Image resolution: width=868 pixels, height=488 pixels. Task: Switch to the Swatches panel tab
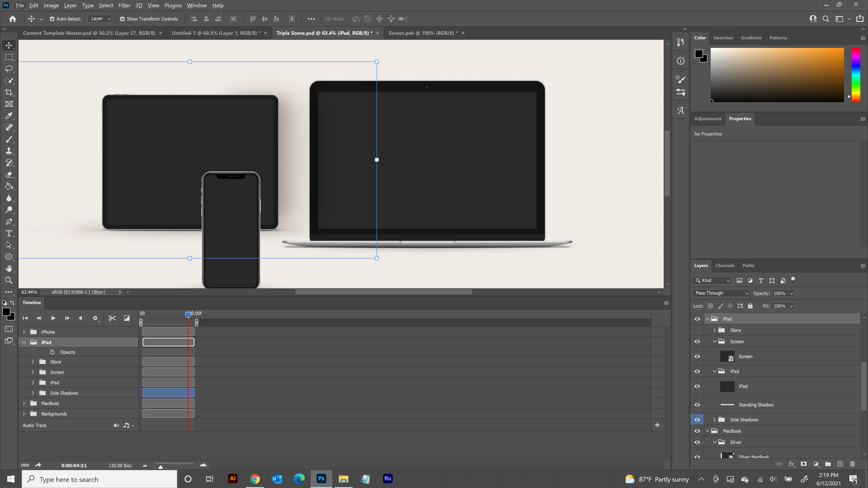pyautogui.click(x=723, y=38)
